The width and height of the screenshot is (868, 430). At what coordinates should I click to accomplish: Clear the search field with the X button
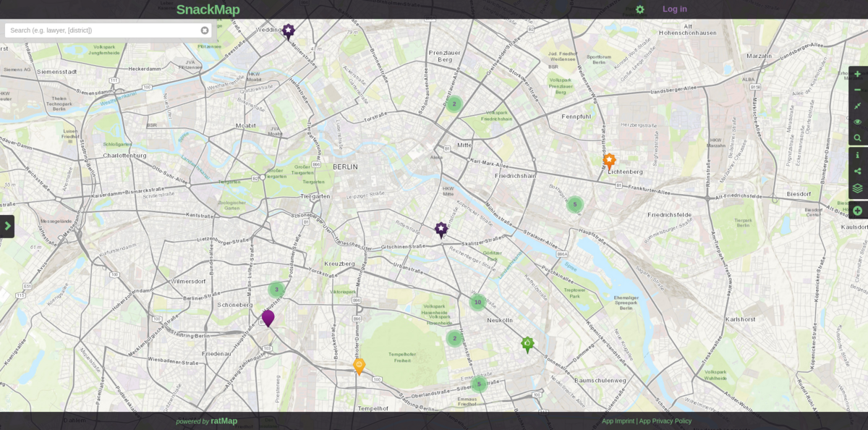(x=205, y=30)
